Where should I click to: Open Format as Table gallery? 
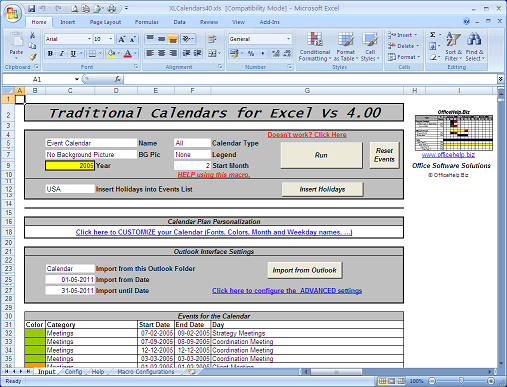[346, 47]
